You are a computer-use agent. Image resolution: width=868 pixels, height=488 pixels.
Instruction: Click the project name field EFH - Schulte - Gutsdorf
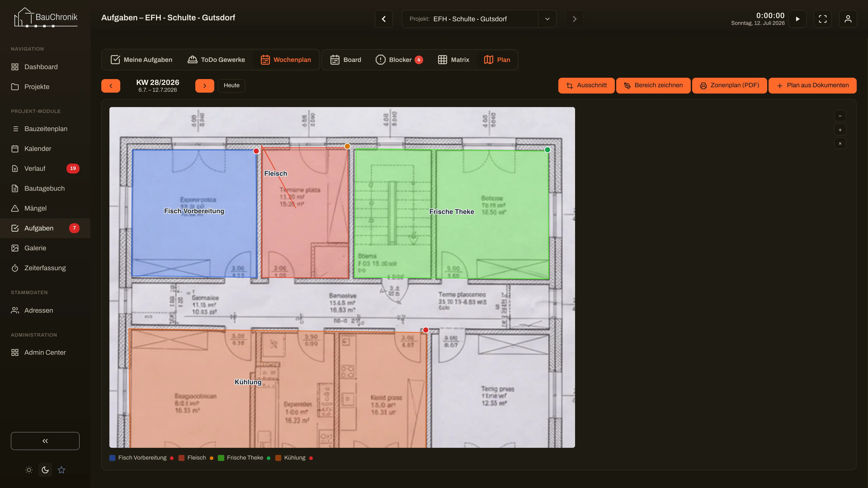coord(470,19)
